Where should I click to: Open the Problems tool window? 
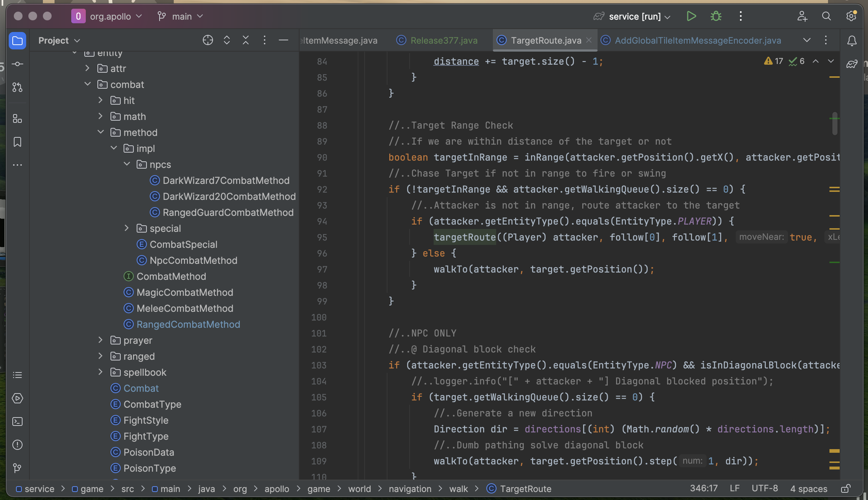tap(17, 445)
